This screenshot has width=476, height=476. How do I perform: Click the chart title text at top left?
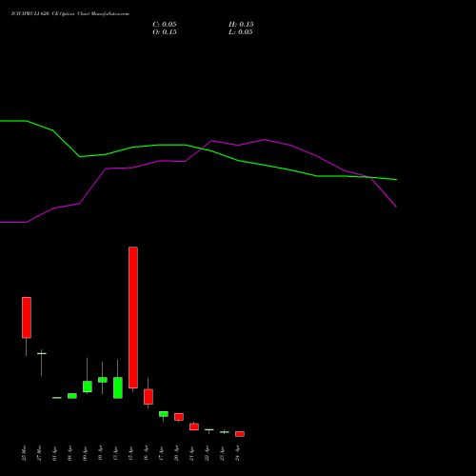(70, 14)
